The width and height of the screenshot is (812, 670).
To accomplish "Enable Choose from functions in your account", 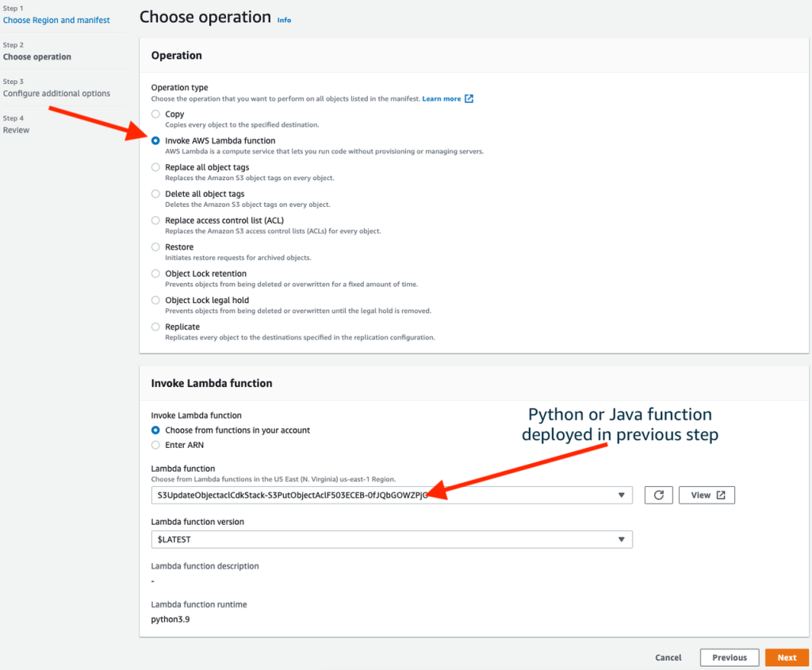I will (155, 431).
